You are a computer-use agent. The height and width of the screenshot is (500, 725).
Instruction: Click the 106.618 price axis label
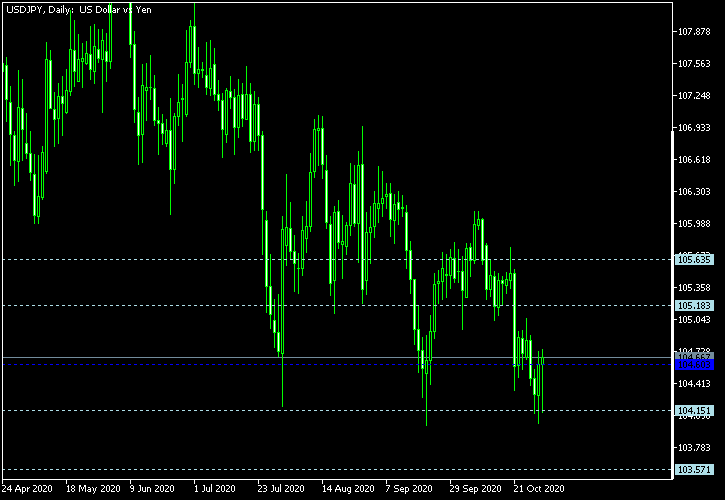[x=694, y=160]
